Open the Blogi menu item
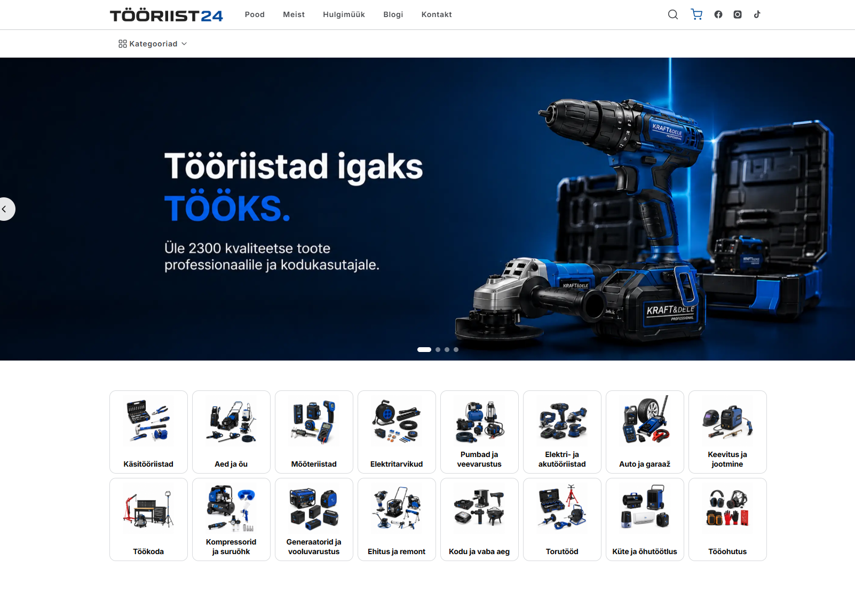This screenshot has width=855, height=616. click(x=393, y=14)
